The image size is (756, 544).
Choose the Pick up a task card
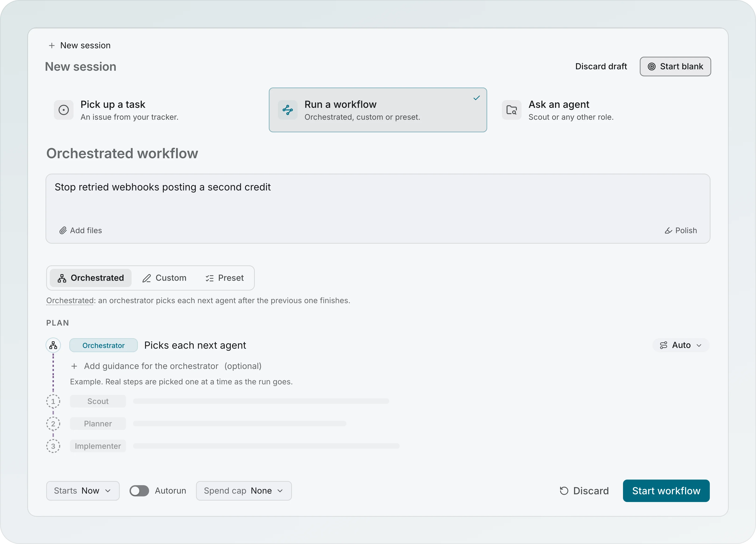click(154, 110)
